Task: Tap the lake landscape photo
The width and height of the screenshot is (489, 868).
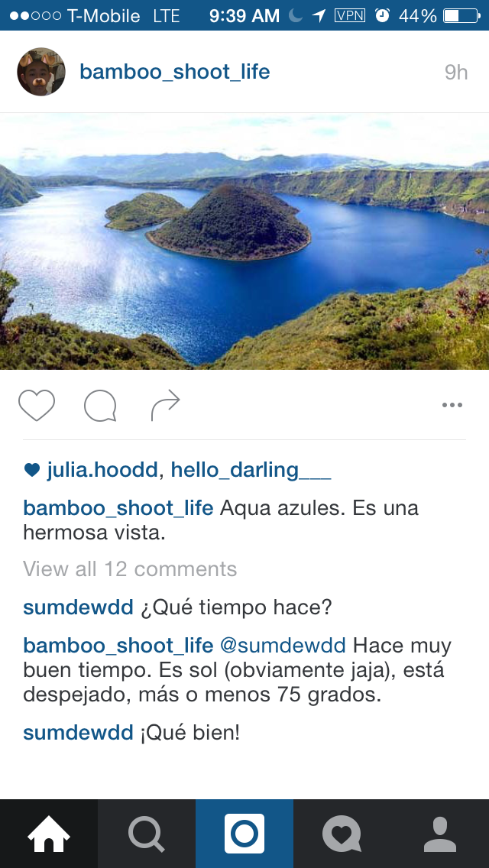Action: click(244, 241)
